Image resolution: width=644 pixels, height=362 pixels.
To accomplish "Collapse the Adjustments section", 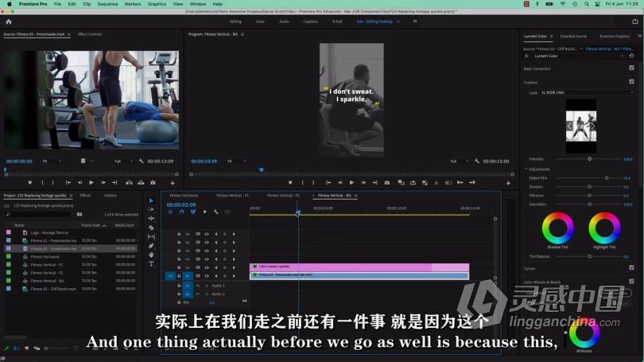I will coord(526,169).
